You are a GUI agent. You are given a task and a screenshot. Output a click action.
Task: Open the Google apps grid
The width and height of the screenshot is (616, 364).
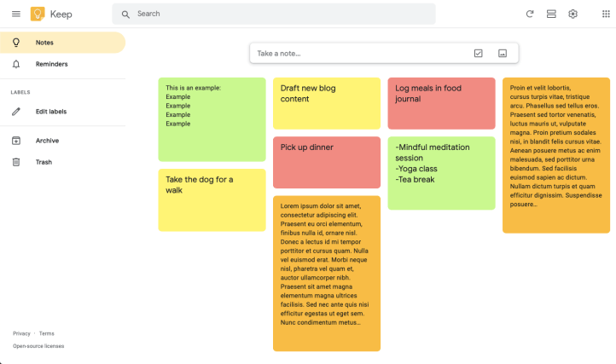pos(606,14)
